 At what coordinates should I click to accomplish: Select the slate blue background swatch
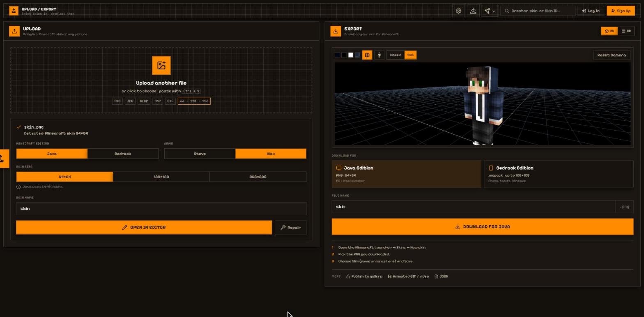pos(357,55)
